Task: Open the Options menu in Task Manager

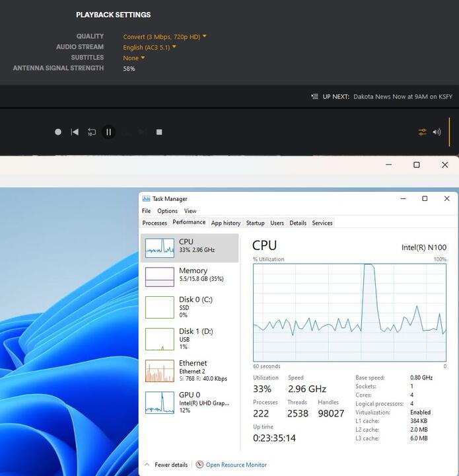Action: pos(167,211)
